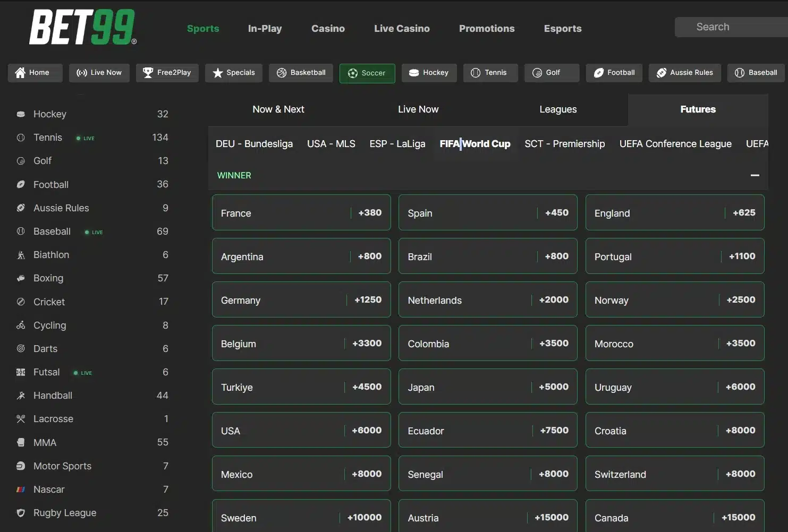Switch to the Live Now tab
Screen dimensions: 788x532
tap(418, 109)
